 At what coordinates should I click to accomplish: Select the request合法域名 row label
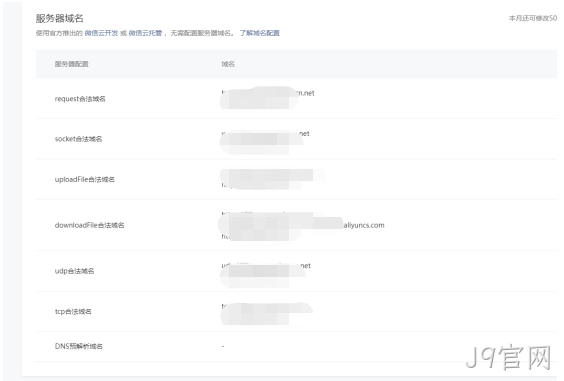point(80,99)
